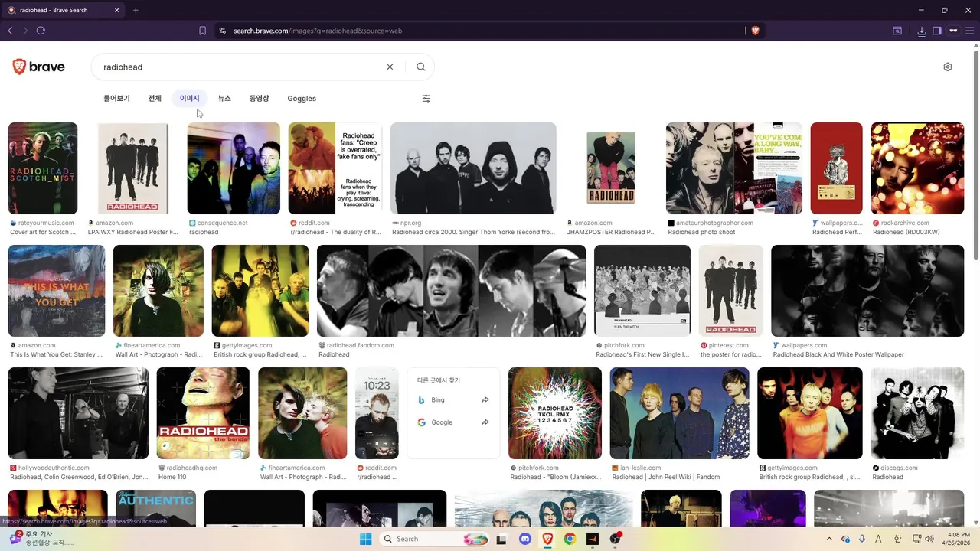This screenshot has height=551, width=980.
Task: Open 'This Is What You Get' amazon image
Action: [x=57, y=291]
